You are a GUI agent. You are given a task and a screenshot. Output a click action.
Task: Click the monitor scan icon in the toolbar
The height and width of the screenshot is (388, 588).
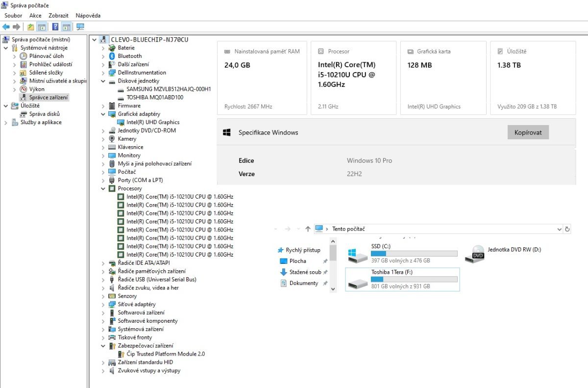(80, 27)
